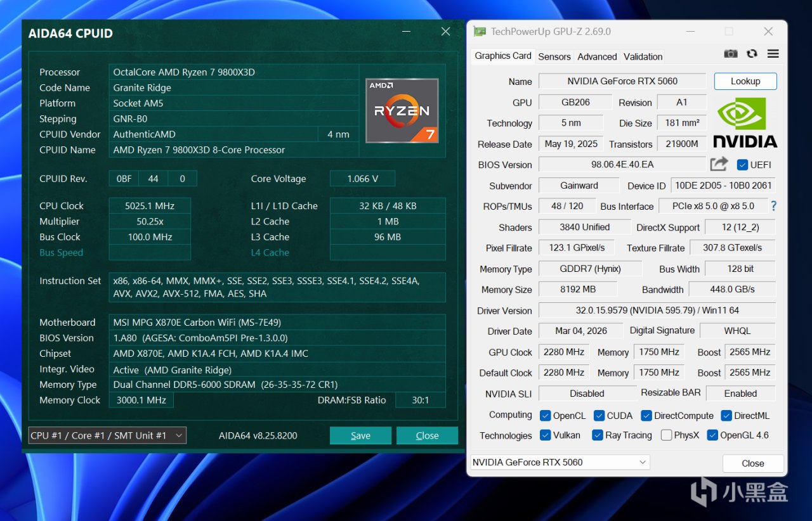The image size is (812, 521).
Task: Click the NVIDIA logo in GPU-Z
Action: click(745, 122)
